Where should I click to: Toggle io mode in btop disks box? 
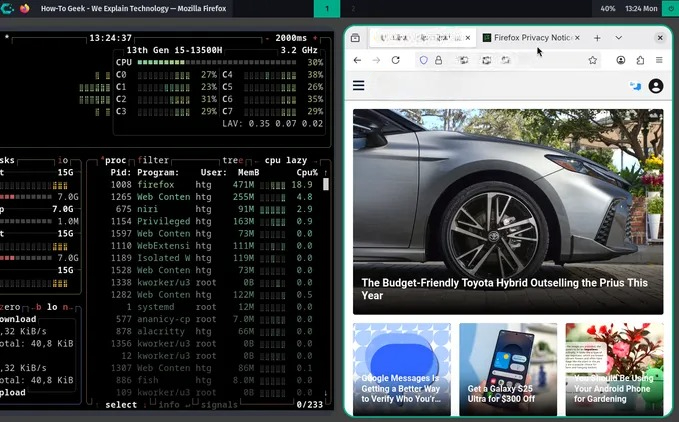pyautogui.click(x=63, y=160)
